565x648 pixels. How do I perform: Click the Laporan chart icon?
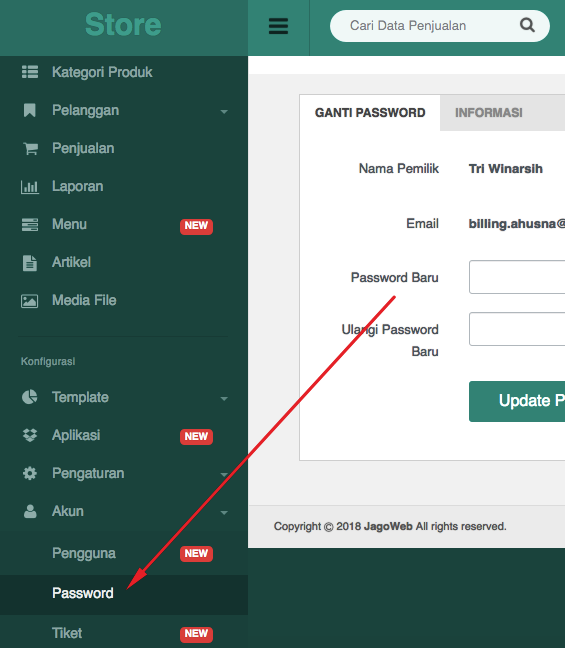tap(30, 187)
